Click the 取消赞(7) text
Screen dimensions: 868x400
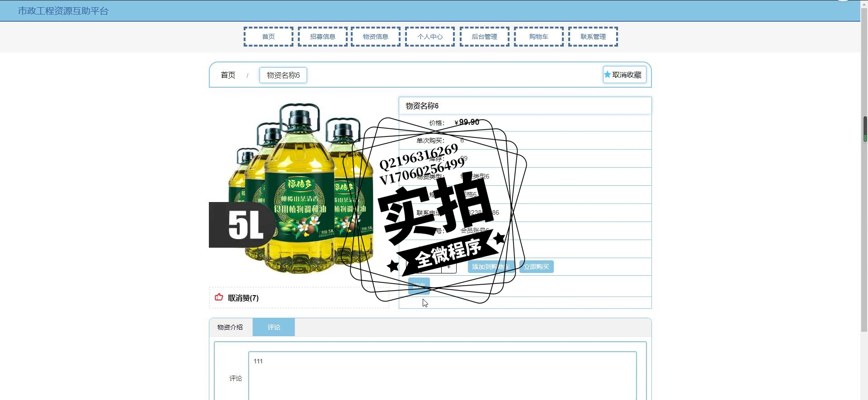[243, 298]
